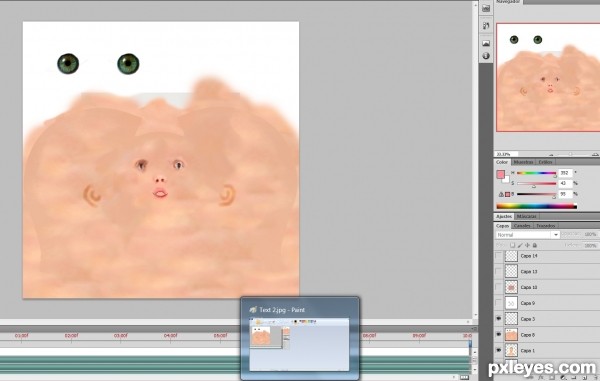Viewport: 600px width, 381px height.
Task: Click the Capa 8 layer thumbnail
Action: pyautogui.click(x=511, y=334)
